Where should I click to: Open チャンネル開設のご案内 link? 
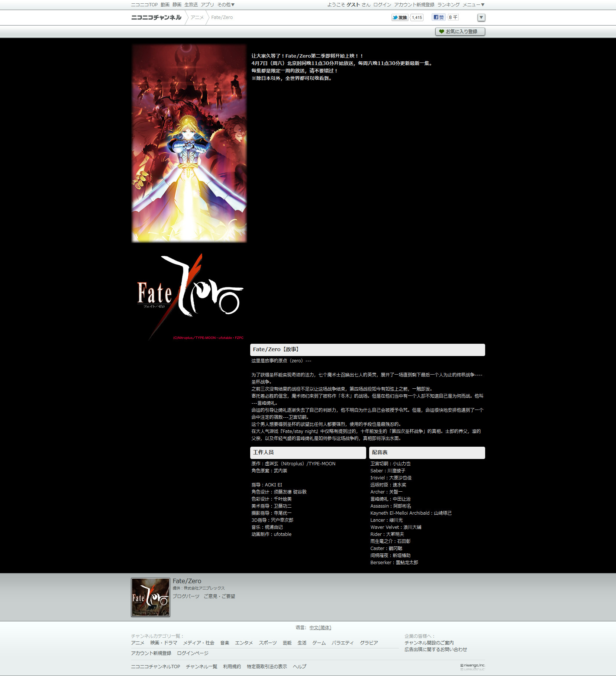(x=429, y=643)
